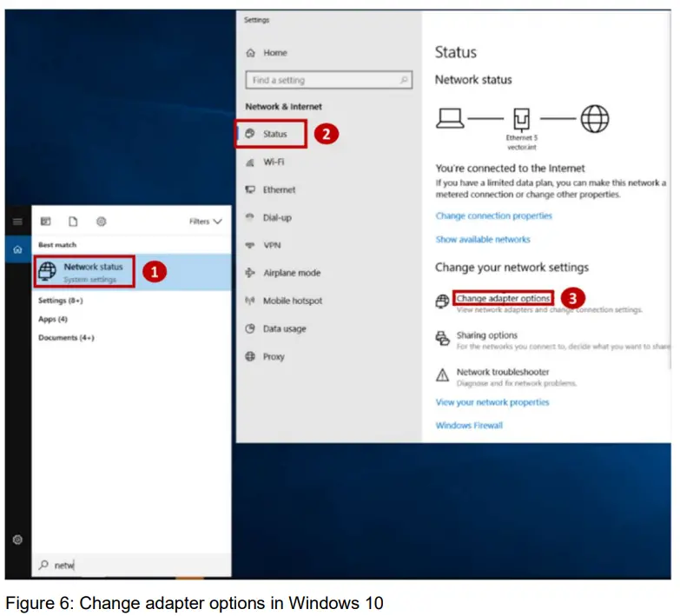The width and height of the screenshot is (680, 616).
Task: Select the Settings gear filter in search
Action: (x=101, y=222)
